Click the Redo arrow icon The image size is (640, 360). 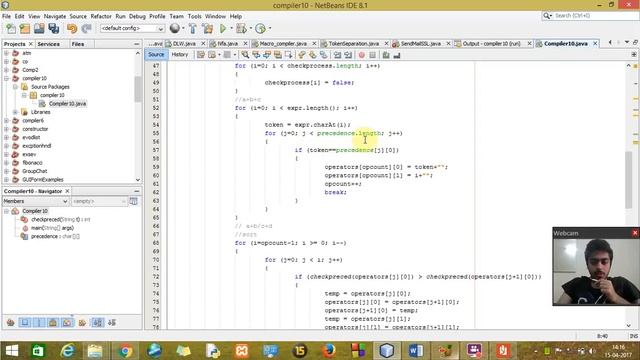(x=86, y=28)
